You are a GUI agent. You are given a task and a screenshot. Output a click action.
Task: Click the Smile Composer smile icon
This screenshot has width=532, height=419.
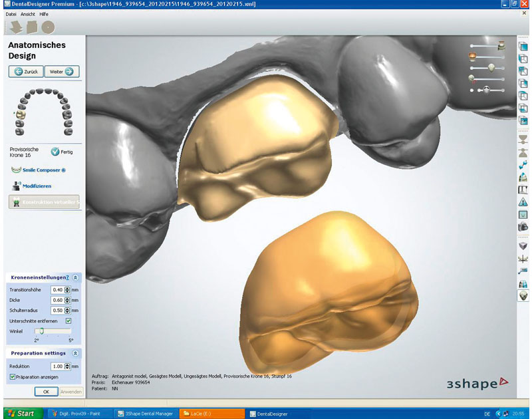point(16,170)
